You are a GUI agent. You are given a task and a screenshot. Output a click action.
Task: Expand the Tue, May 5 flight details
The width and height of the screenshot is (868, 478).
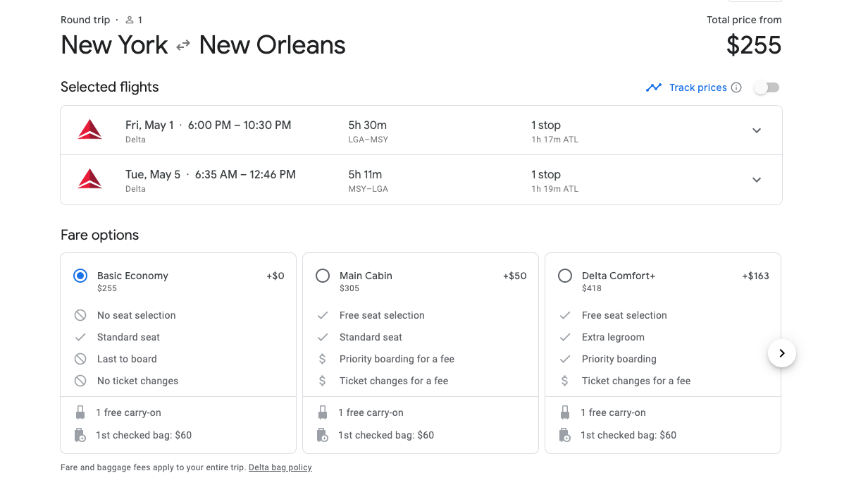tap(757, 180)
